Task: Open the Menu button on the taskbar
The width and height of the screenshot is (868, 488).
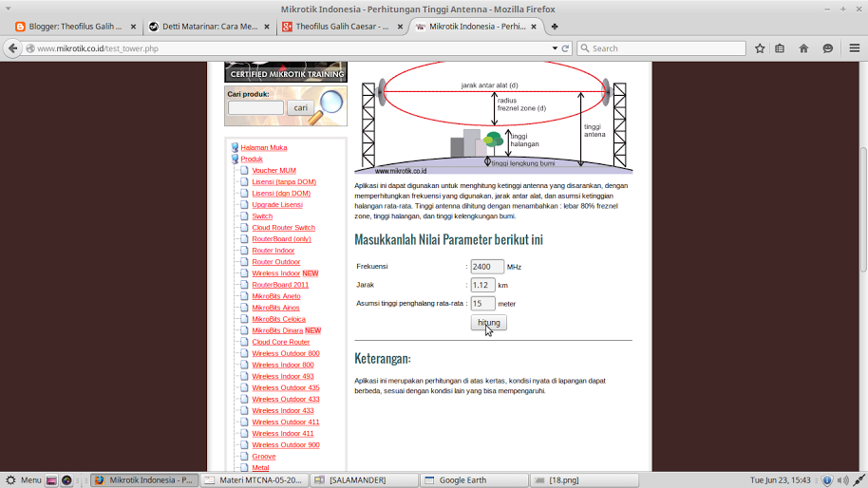Action: [25, 480]
